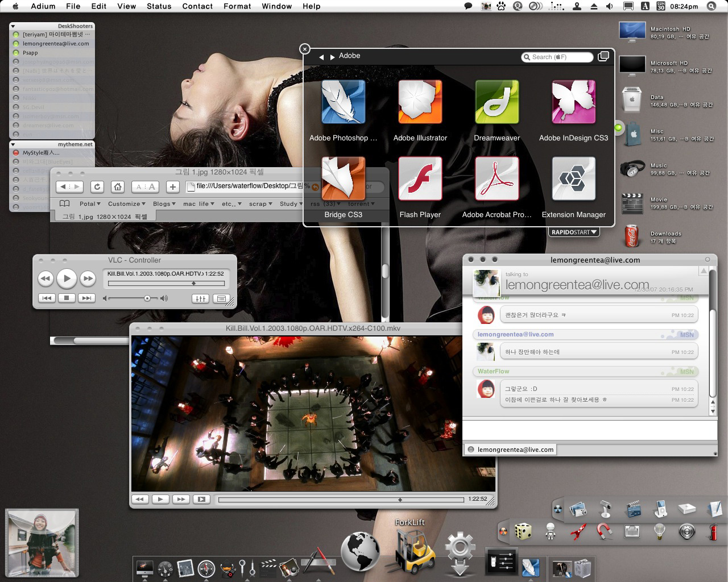Click the magnet launcher icon

point(605,531)
